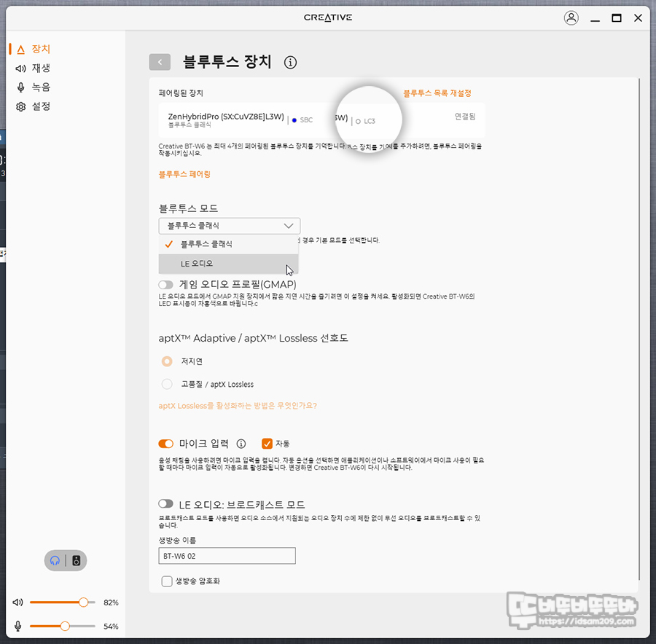
Task: Click the info icon beside 마이크 입력
Action: 241,444
